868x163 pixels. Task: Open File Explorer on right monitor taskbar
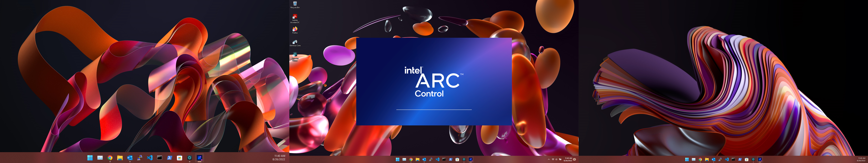707,159
